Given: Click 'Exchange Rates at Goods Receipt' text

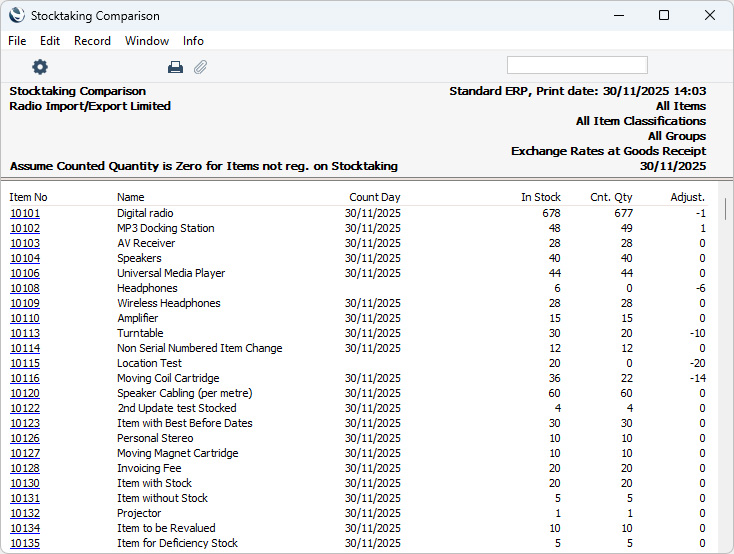Looking at the screenshot, I should (608, 151).
